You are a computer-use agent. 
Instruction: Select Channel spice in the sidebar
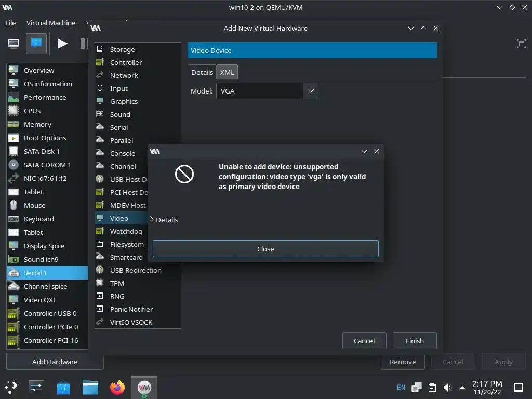click(47, 286)
